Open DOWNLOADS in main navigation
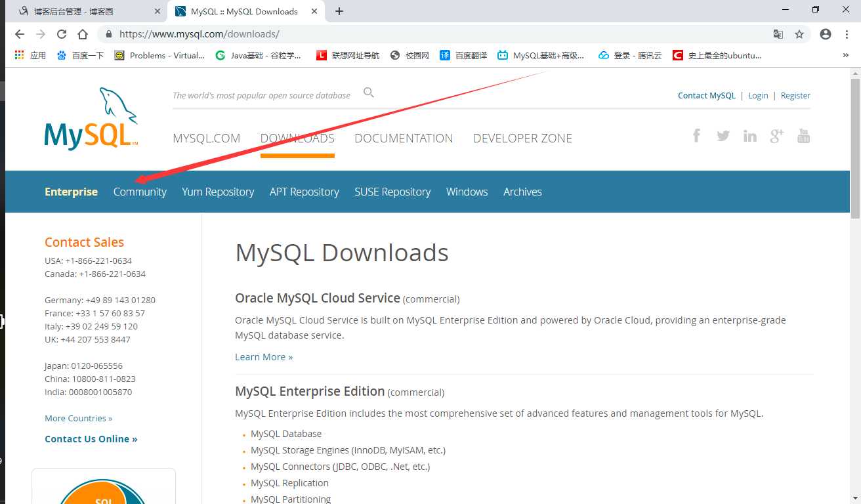The height and width of the screenshot is (504, 861). coord(297,138)
